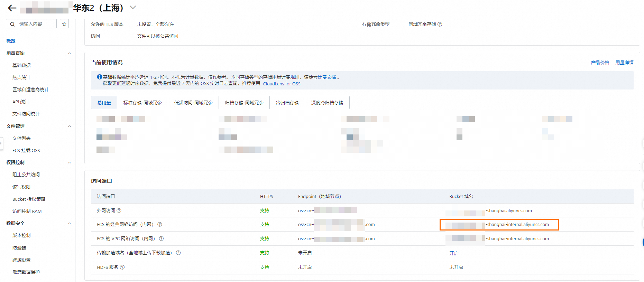This screenshot has width=644, height=282.
Task: Open ECS 挂载 OSS in the sidebar
Action: coord(26,150)
